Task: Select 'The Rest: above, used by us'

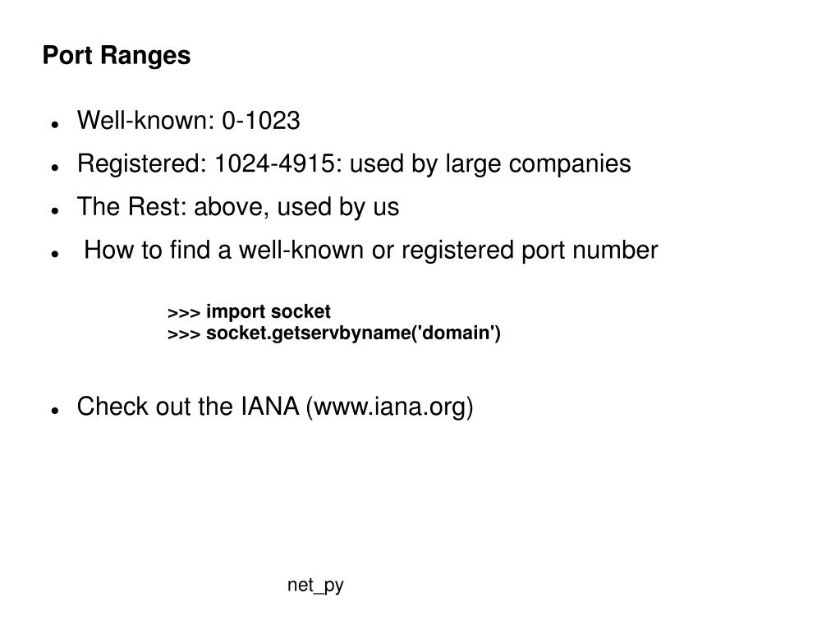Action: pos(238,207)
